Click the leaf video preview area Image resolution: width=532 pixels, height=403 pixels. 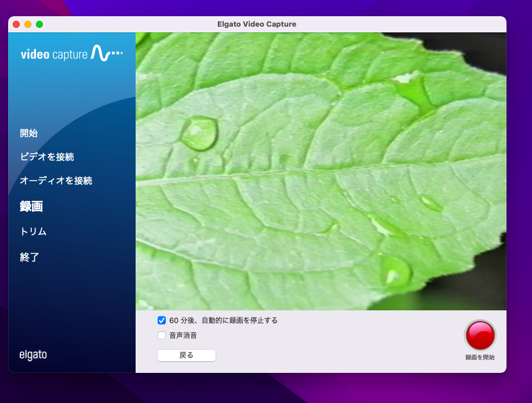pos(320,171)
